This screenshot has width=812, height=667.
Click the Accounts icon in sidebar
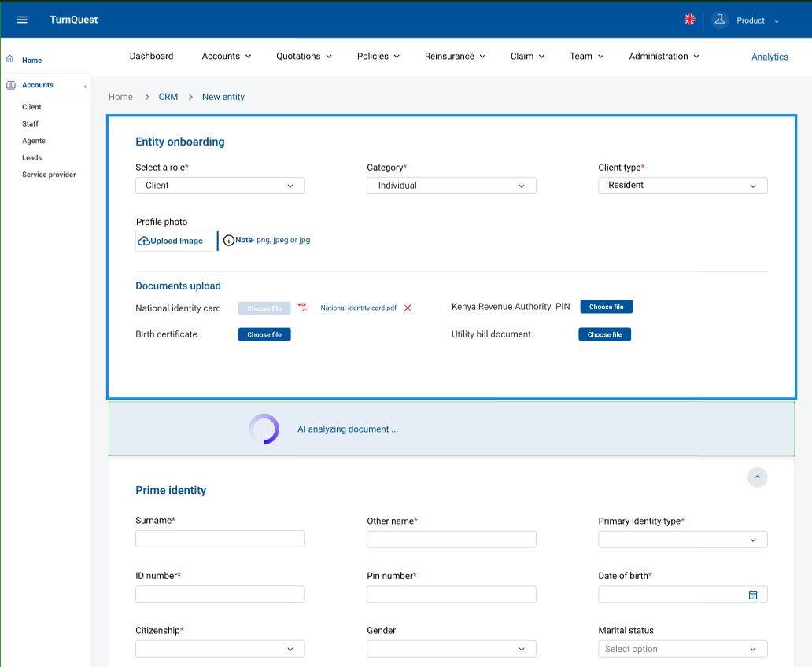click(x=10, y=85)
